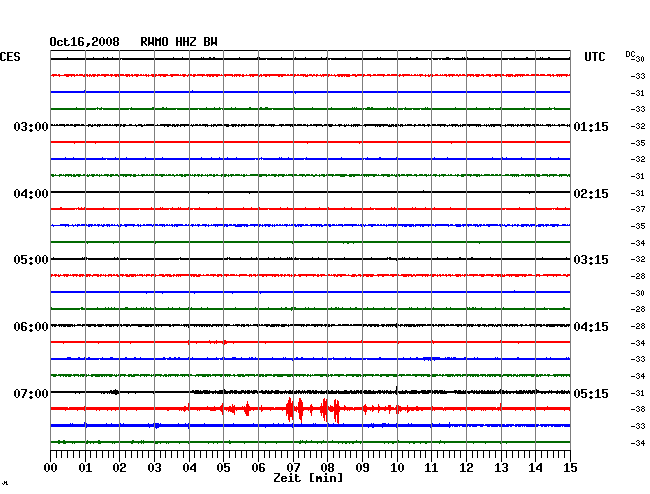Click the DC column header

(630, 54)
